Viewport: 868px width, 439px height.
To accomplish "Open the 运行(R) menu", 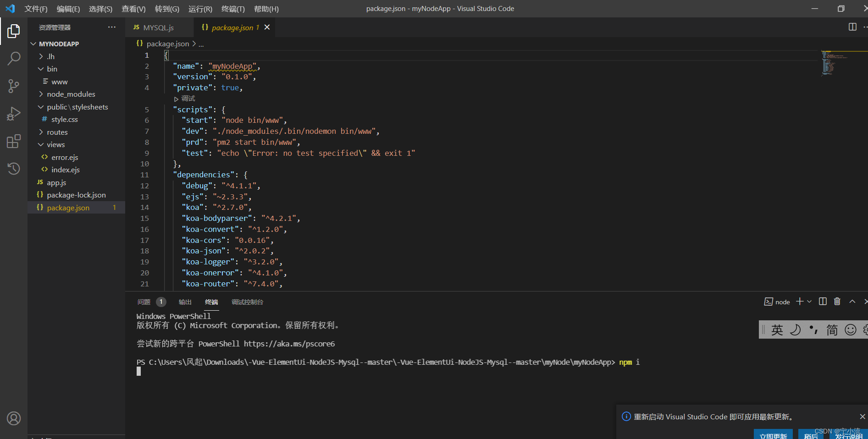I will (x=200, y=9).
